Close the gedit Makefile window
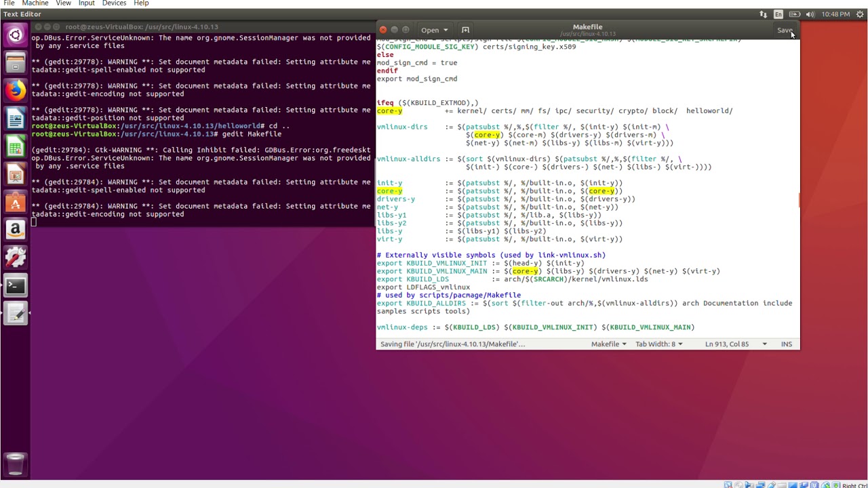Viewport: 868px width, 488px height. tap(383, 30)
